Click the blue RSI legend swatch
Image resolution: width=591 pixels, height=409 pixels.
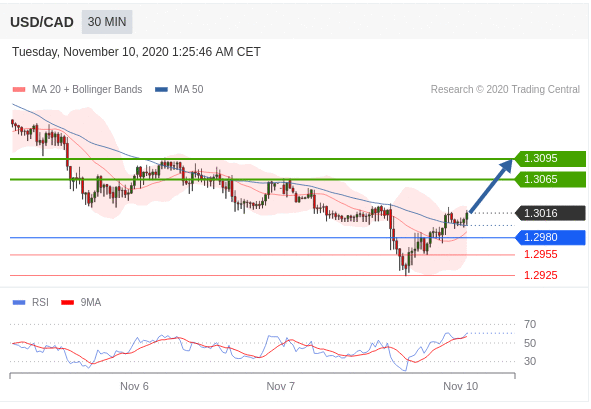[x=19, y=302]
